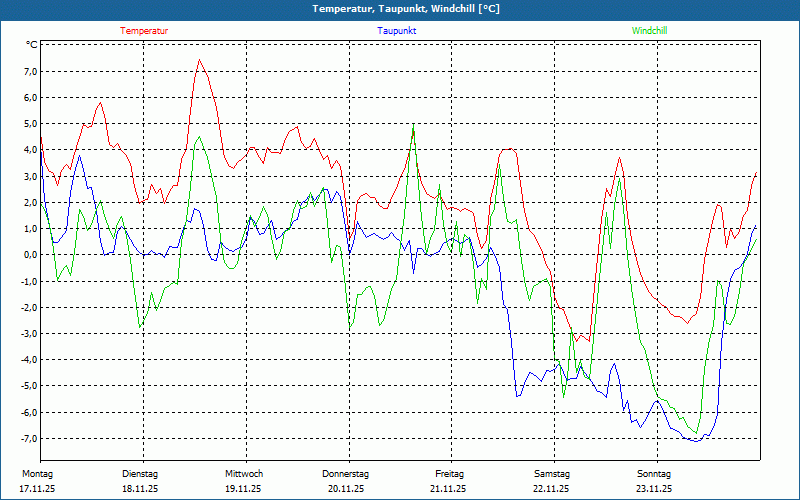800x500 pixels.
Task: Click the -3,0 value on the y-axis
Action: pyautogui.click(x=28, y=333)
